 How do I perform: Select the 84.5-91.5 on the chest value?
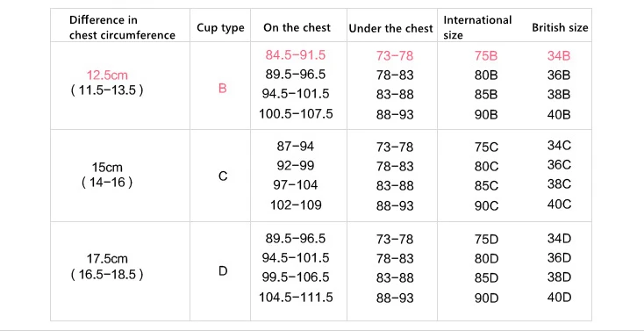296,55
